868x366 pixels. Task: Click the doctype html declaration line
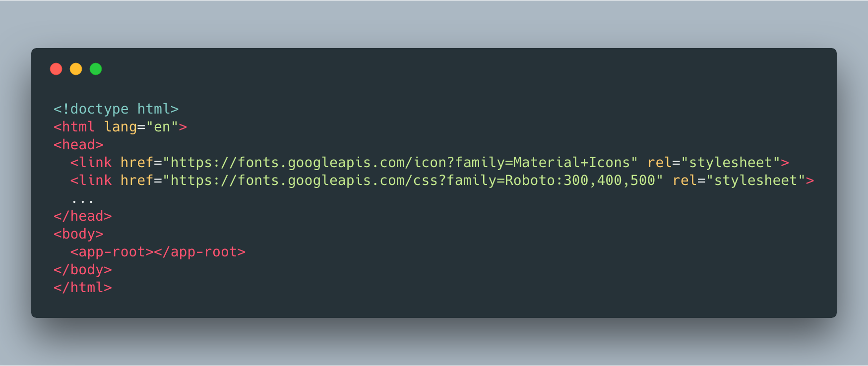(116, 109)
